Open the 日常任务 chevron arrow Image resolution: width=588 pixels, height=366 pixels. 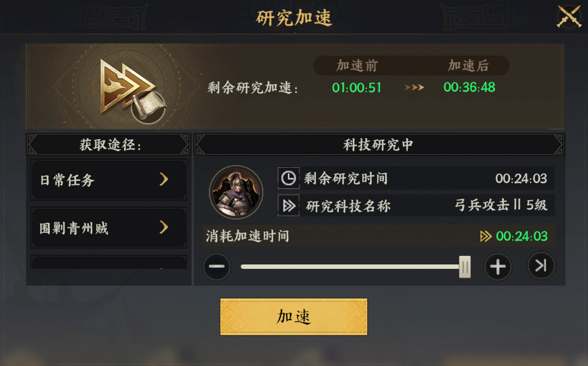[164, 179]
